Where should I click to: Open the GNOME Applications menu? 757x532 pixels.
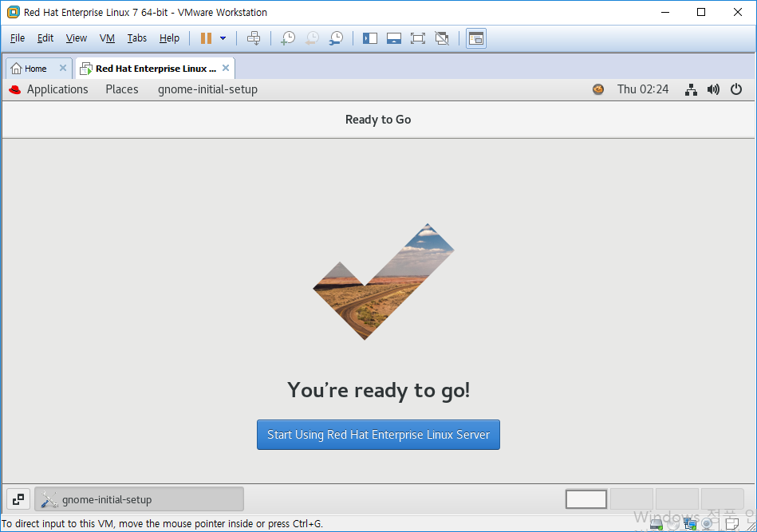(57, 89)
